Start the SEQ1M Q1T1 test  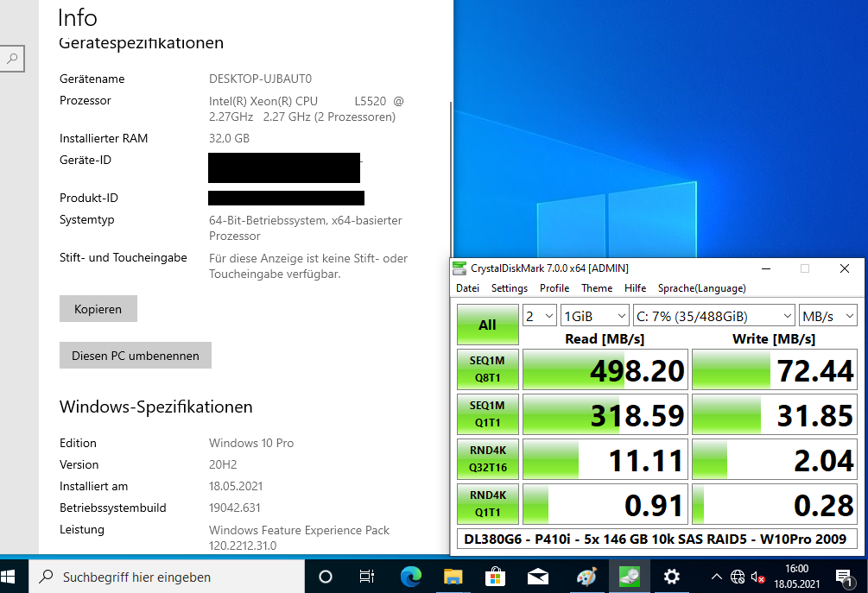point(488,413)
